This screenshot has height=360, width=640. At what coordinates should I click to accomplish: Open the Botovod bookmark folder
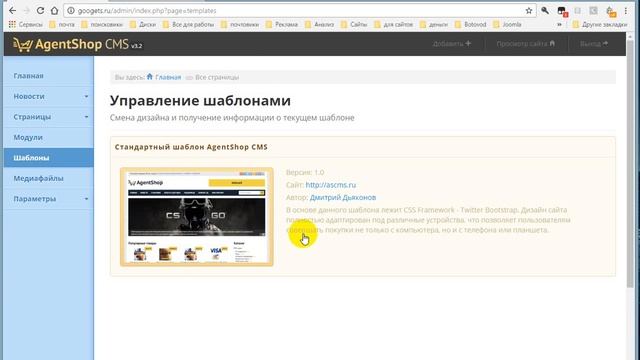tap(471, 24)
